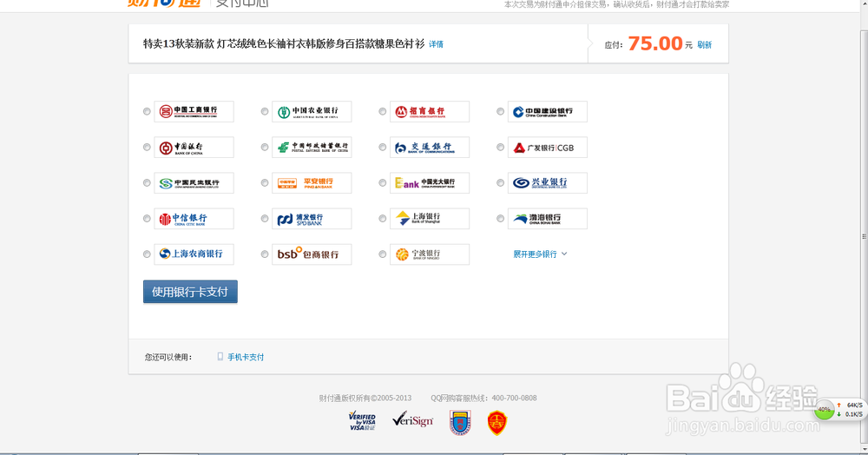
Task: Click the Bank of Ningbo logo
Action: click(x=430, y=254)
